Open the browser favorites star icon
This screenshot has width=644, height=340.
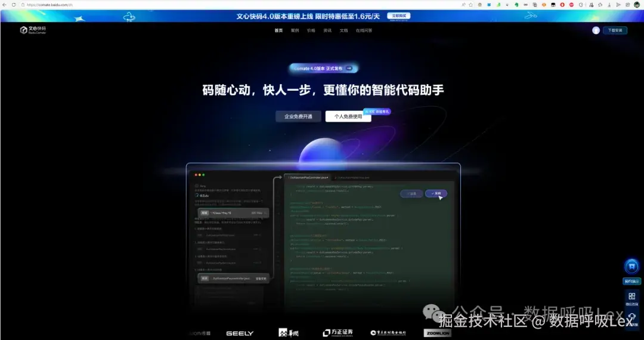[x=600, y=5]
